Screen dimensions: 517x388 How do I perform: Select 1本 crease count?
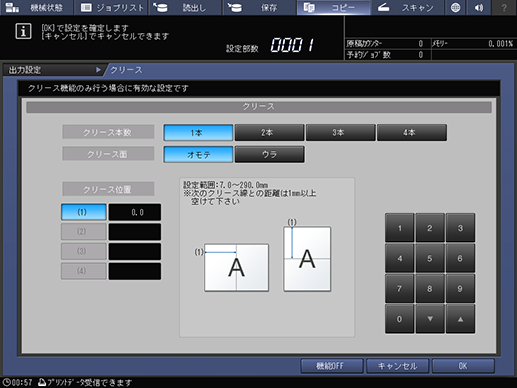198,133
